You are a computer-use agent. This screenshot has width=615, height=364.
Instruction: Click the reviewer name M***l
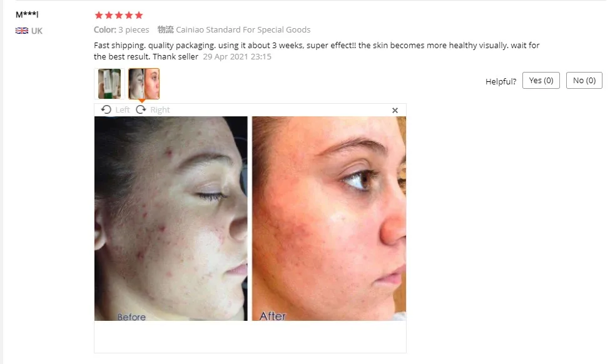27,14
